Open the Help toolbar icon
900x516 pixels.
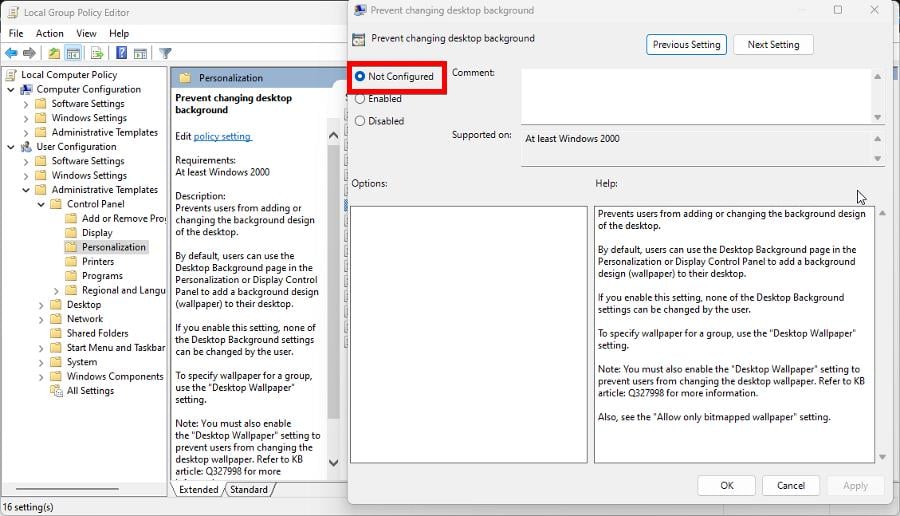coord(121,53)
